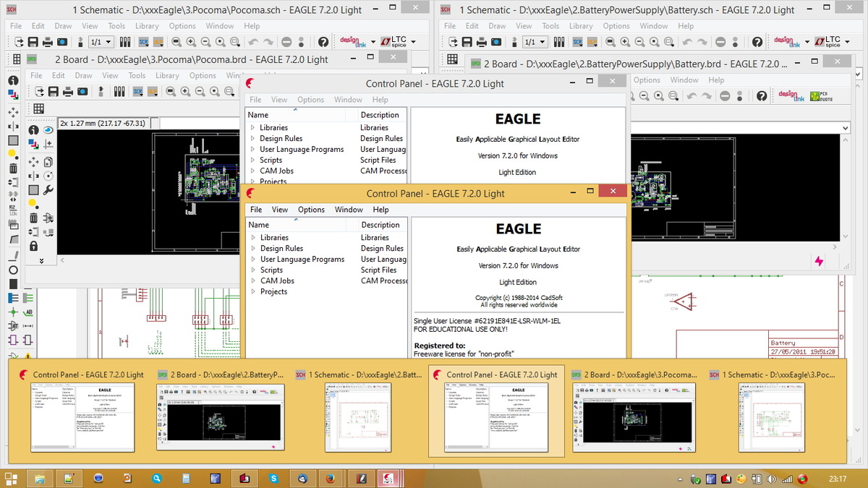The height and width of the screenshot is (488, 868).
Task: Open Tools menu in Battery schematic window
Action: [x=550, y=26]
